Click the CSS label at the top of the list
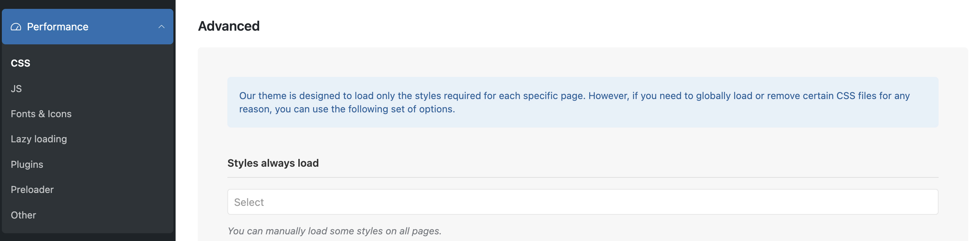This screenshot has width=980, height=241. tap(20, 63)
